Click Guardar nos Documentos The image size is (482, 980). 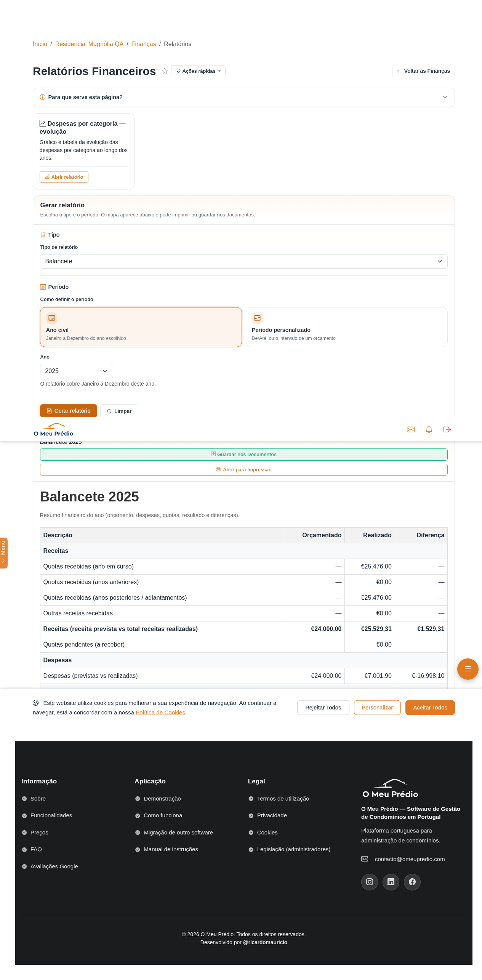(x=244, y=455)
